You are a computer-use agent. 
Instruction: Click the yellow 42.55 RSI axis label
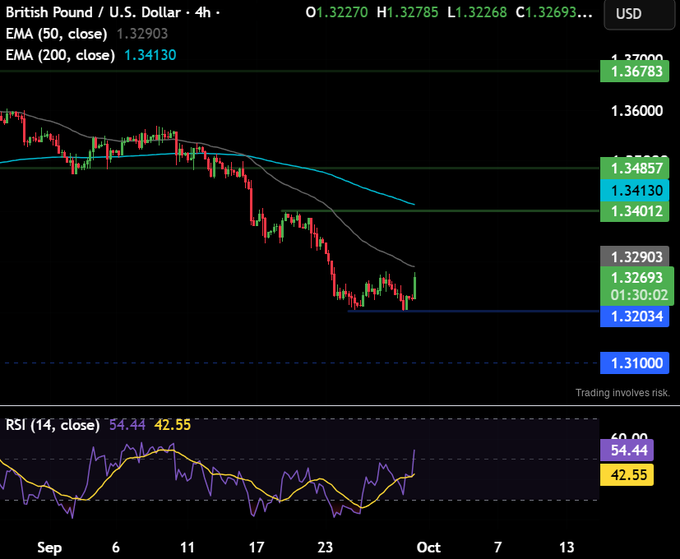[627, 475]
